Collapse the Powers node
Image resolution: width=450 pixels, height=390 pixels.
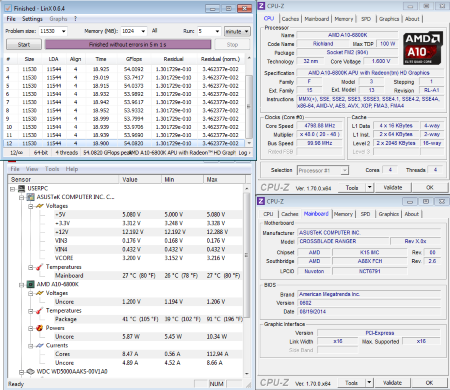click(30, 328)
